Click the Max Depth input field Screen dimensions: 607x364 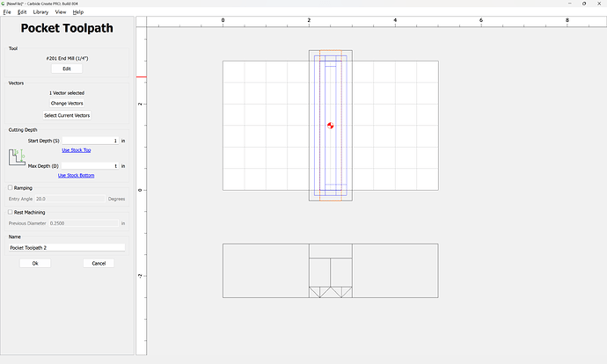(x=90, y=165)
